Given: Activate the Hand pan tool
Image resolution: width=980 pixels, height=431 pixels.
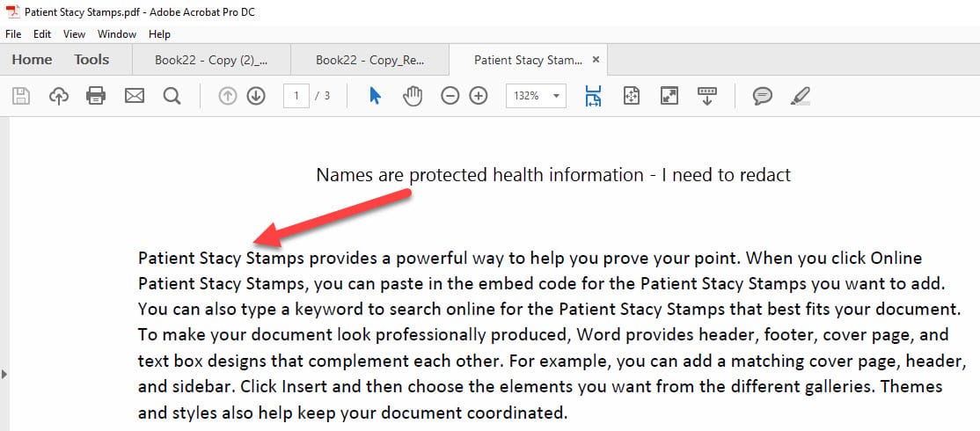Looking at the screenshot, I should click(413, 96).
